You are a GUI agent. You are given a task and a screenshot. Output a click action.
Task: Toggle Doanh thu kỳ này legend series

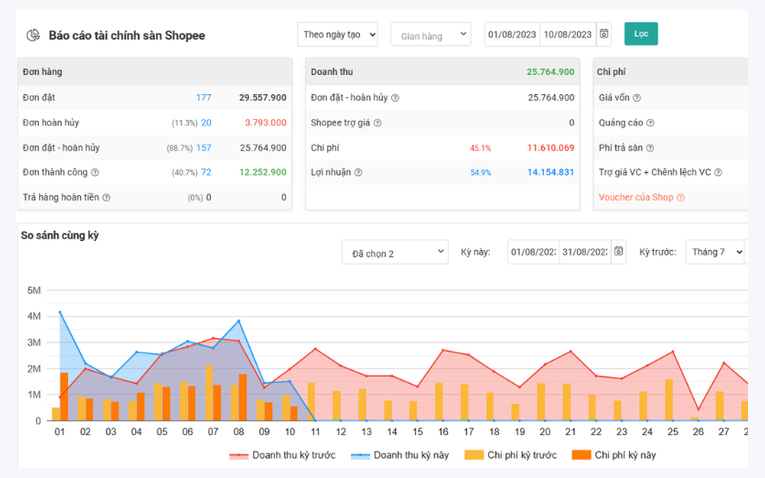pyautogui.click(x=400, y=455)
